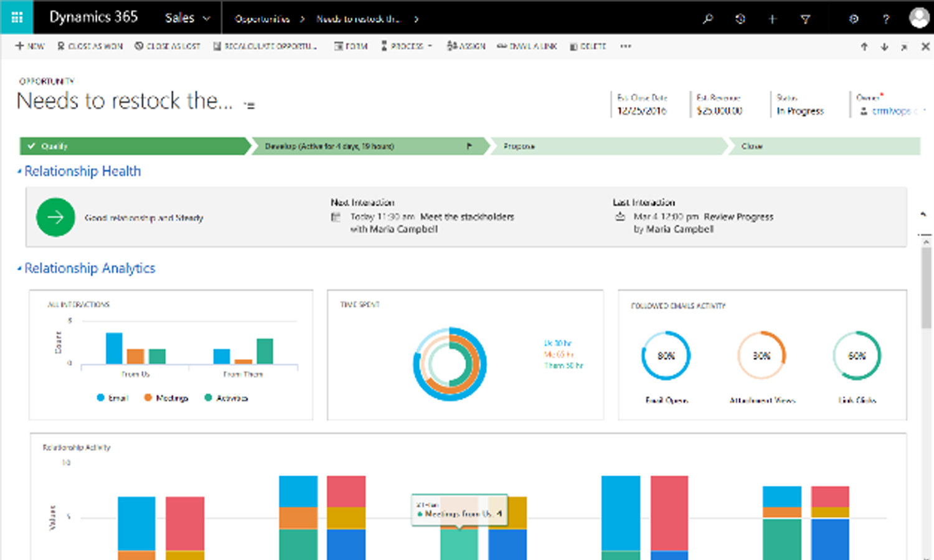
Task: Open the settings gear icon
Action: (854, 19)
